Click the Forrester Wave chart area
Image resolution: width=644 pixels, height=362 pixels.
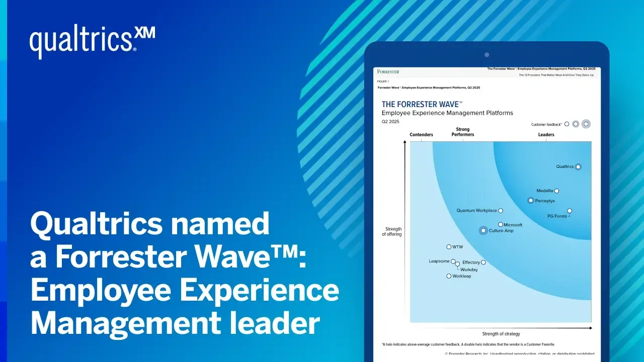coord(501,232)
